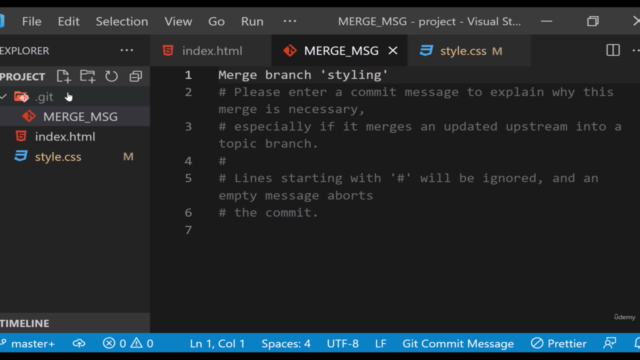Switch to the index.html tab
Viewport: 640px width, 360px height.
click(211, 51)
